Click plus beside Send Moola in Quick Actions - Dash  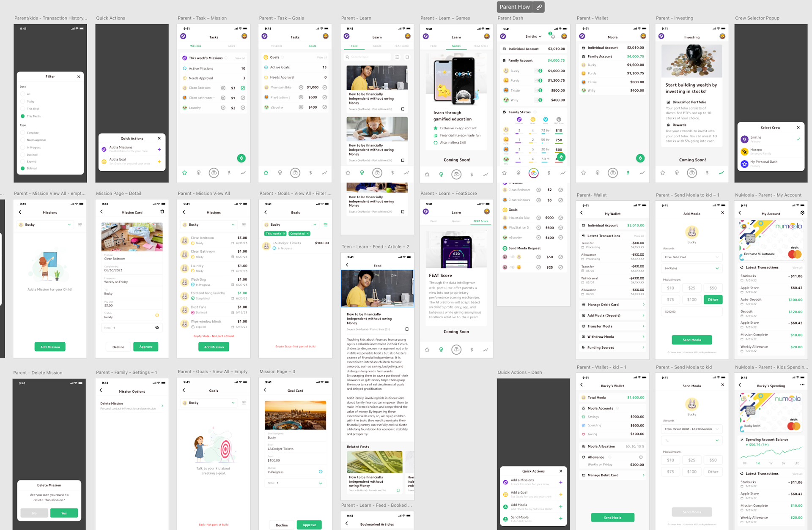click(561, 519)
